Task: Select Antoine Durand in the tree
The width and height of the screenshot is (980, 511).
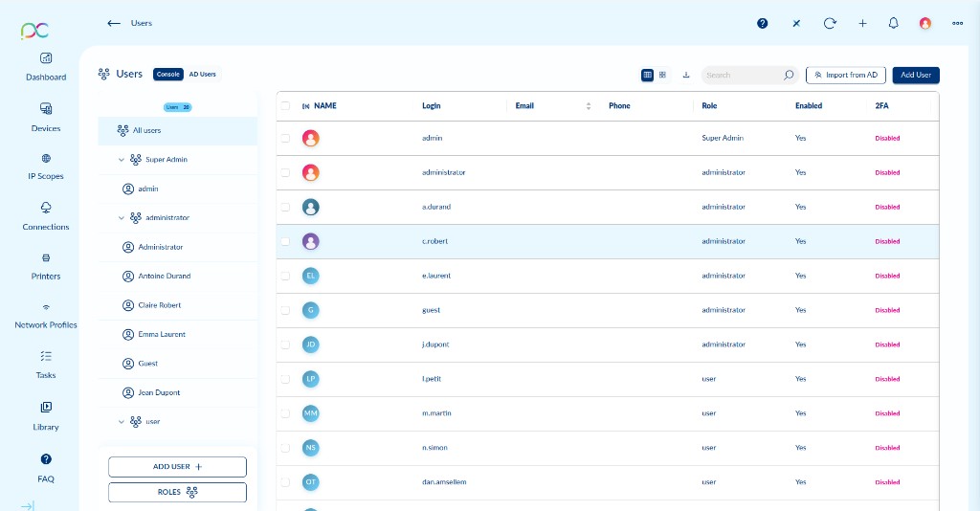Action: click(x=177, y=277)
